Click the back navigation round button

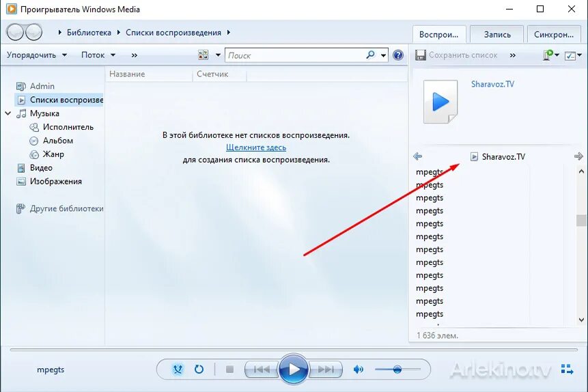point(16,32)
